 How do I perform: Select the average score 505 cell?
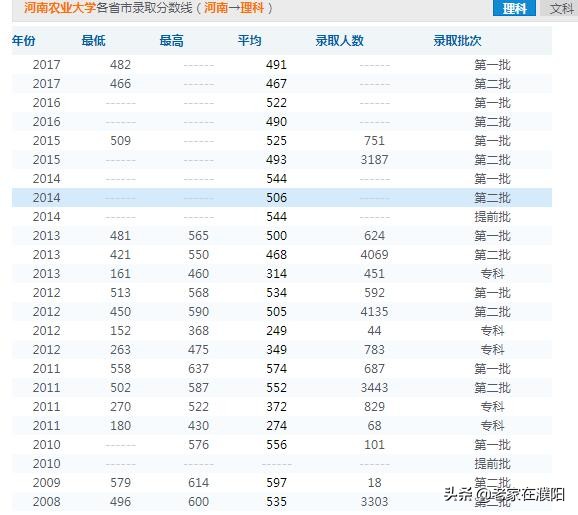[x=276, y=312]
